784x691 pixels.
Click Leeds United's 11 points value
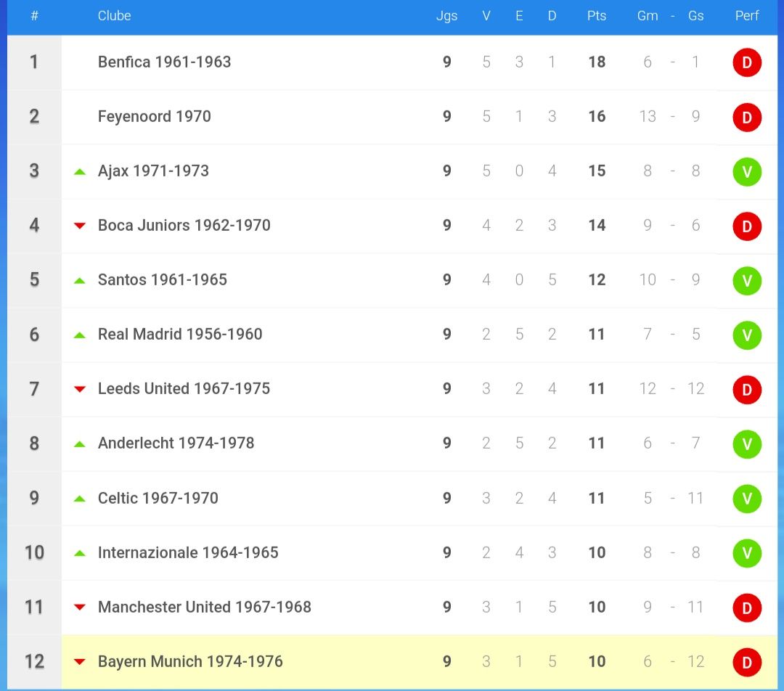point(597,388)
